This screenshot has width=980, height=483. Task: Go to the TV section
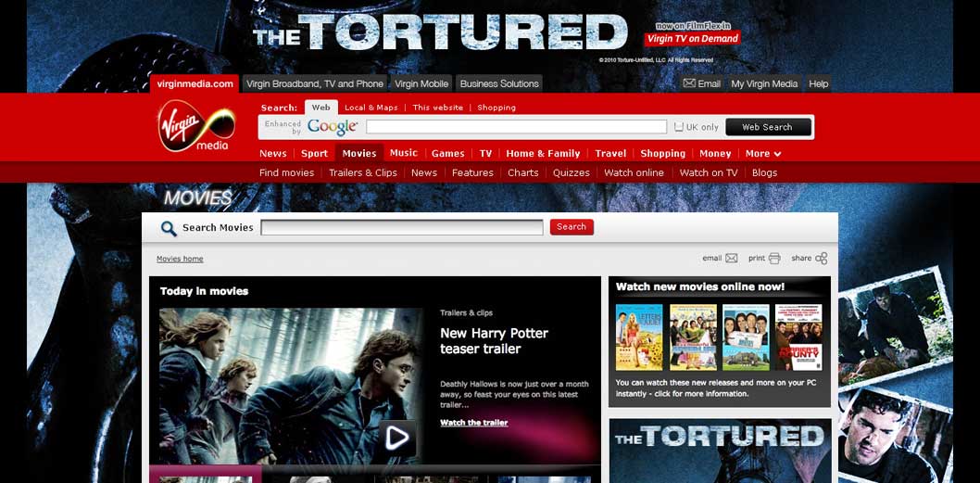485,153
